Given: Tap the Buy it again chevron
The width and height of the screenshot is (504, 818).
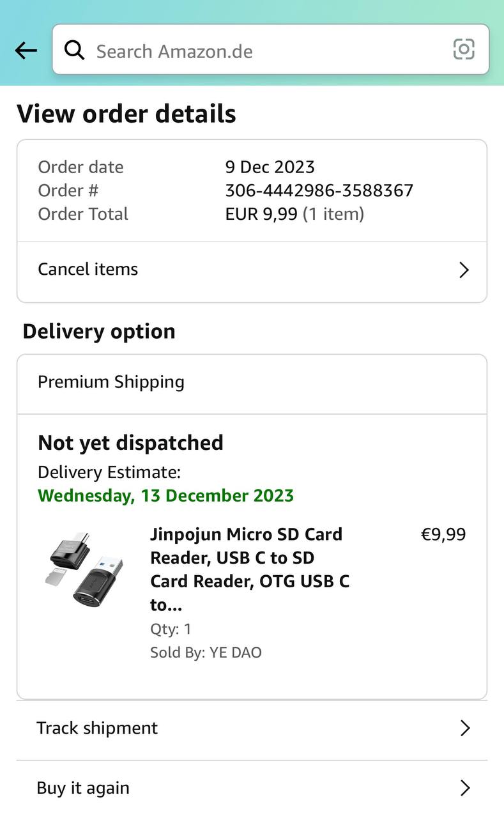Looking at the screenshot, I should click(465, 788).
